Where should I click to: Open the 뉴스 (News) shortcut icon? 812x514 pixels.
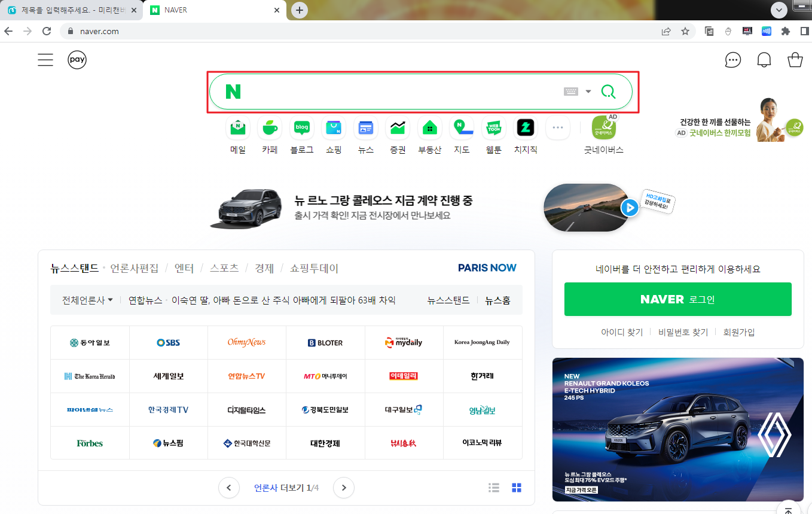366,127
